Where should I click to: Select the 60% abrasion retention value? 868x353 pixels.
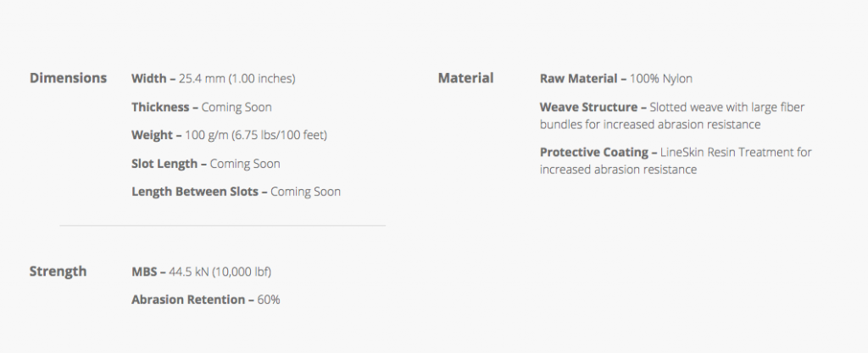click(x=269, y=300)
